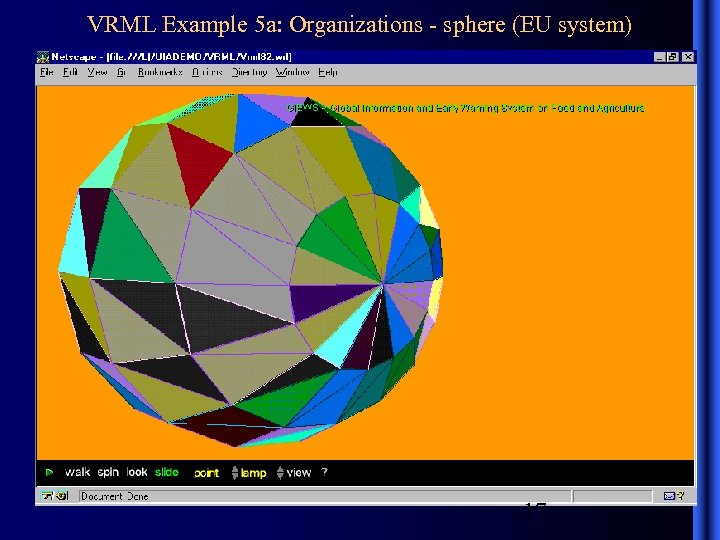Open the Edit menu
This screenshot has width=720, height=540.
(70, 72)
